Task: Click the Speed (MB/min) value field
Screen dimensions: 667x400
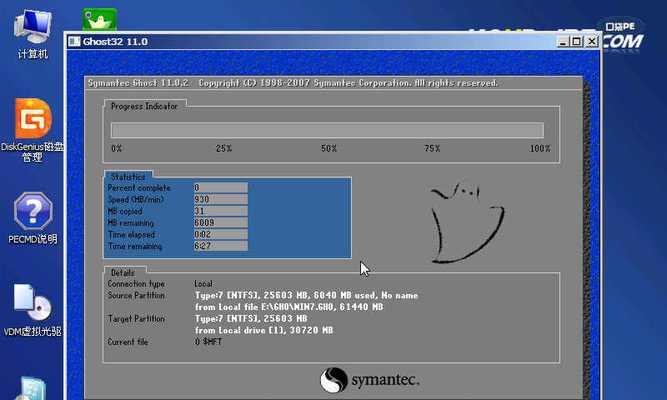Action: point(220,199)
